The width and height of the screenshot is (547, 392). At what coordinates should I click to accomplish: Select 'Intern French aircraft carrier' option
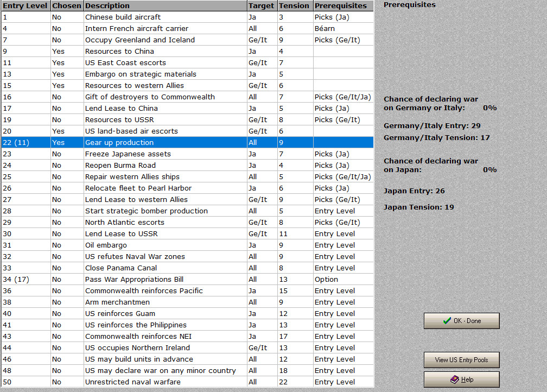(x=187, y=29)
